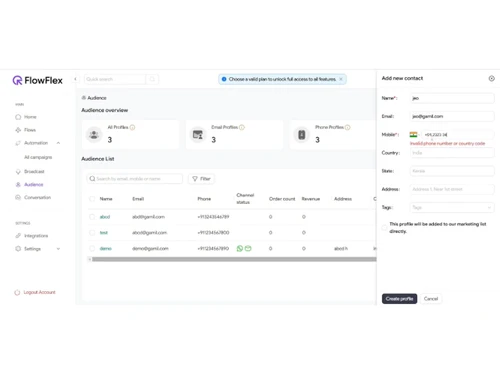Click the Email Profiles info icon
Screen dimensions: 500x375
[x=242, y=127]
